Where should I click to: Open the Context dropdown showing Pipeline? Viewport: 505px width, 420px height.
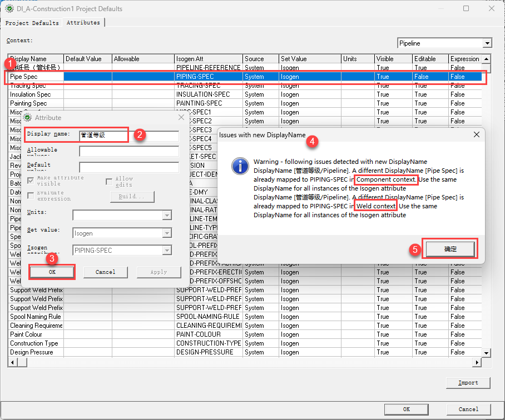487,43
